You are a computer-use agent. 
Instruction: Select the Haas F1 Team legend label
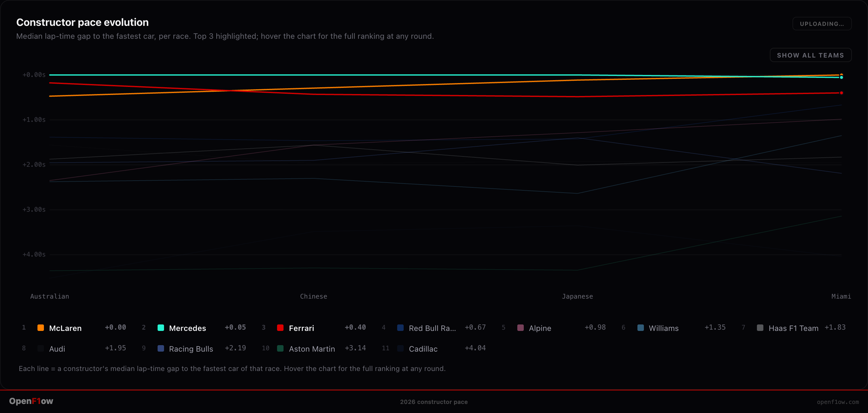(793, 328)
